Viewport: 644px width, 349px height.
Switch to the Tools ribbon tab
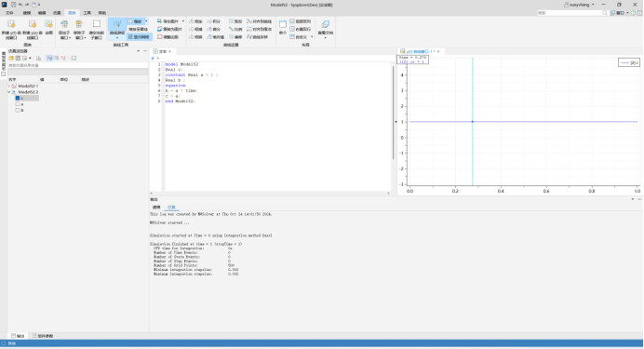click(x=87, y=13)
